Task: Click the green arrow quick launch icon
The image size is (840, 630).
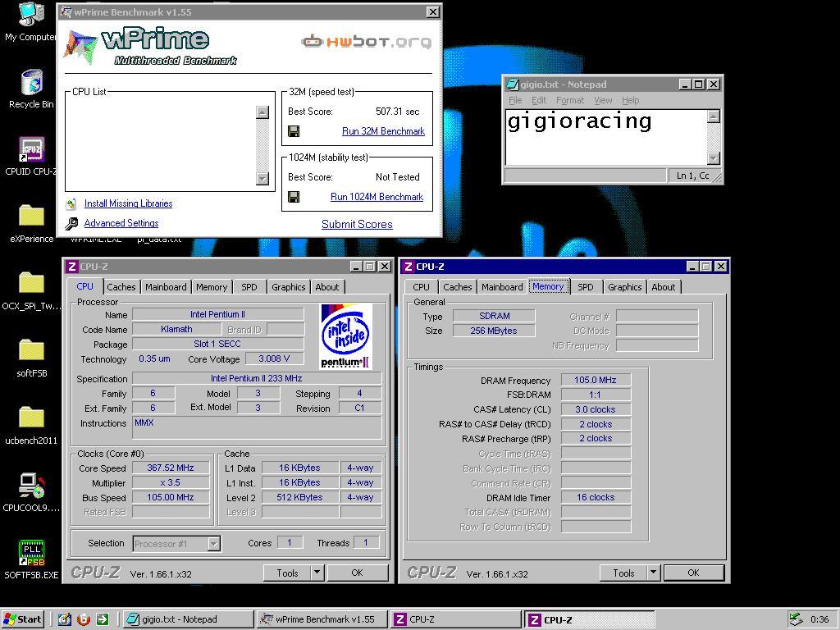Action: coord(103,619)
